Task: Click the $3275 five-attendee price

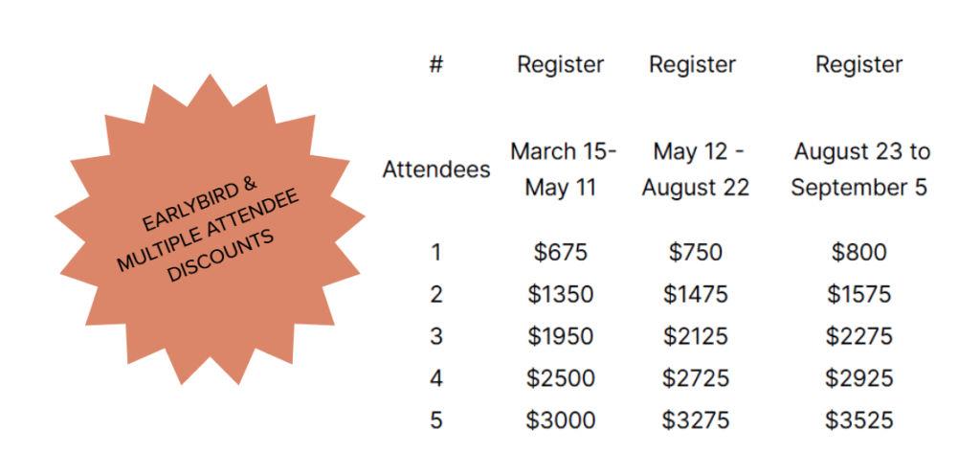Action: [x=695, y=419]
